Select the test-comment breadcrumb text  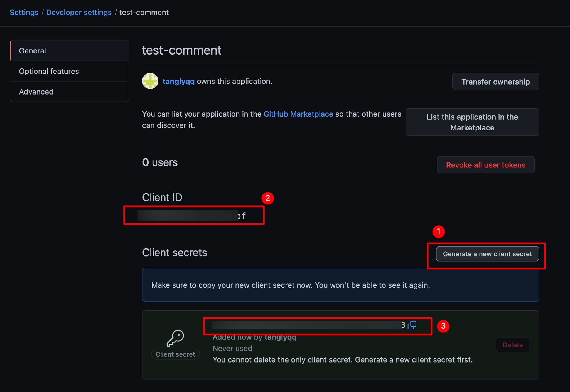tap(144, 13)
